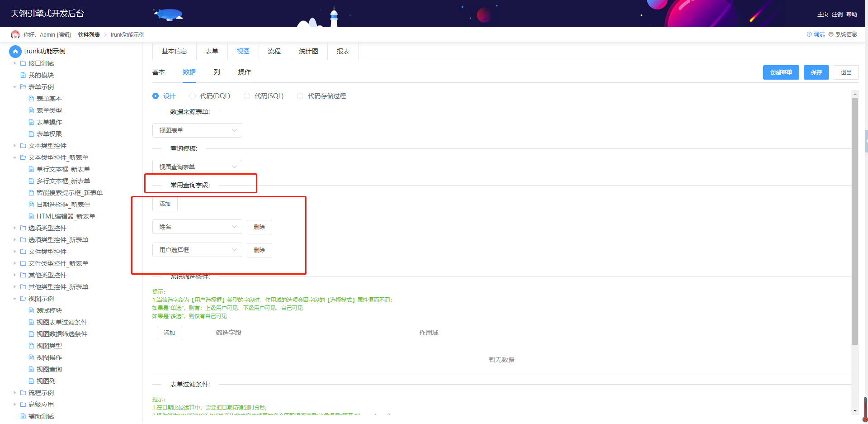The width and height of the screenshot is (868, 424).
Task: Switch to the 流程 tab
Action: (274, 51)
